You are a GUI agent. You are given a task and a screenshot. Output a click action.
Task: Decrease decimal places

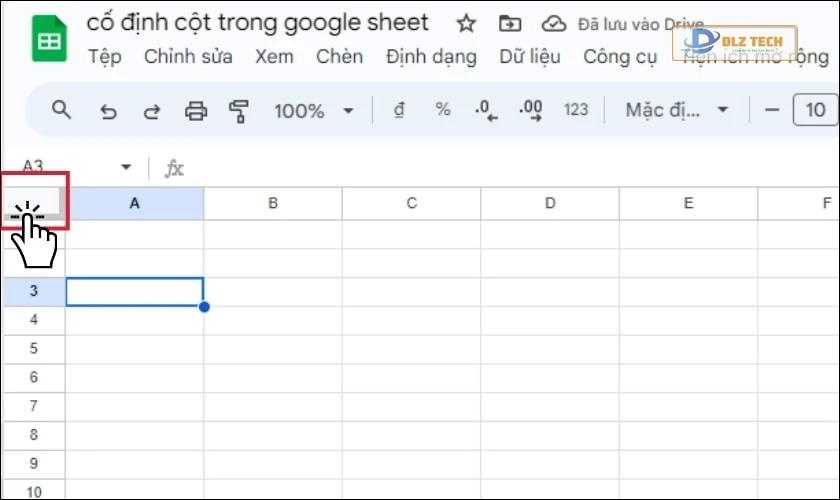487,110
